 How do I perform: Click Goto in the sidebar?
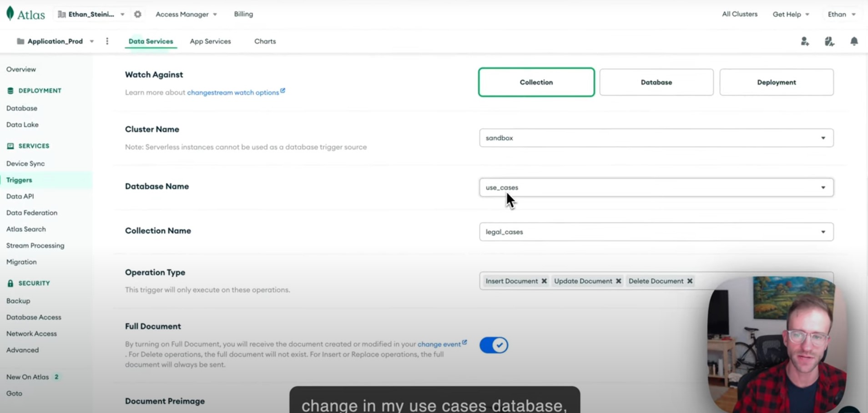[x=14, y=393]
